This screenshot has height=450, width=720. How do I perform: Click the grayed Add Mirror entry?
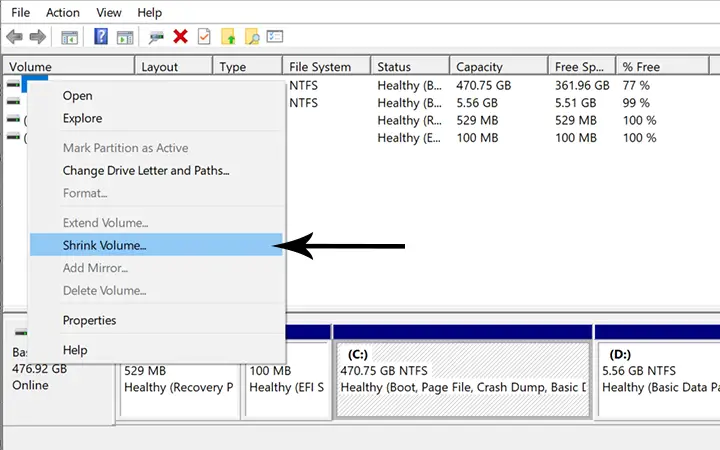click(x=156, y=268)
